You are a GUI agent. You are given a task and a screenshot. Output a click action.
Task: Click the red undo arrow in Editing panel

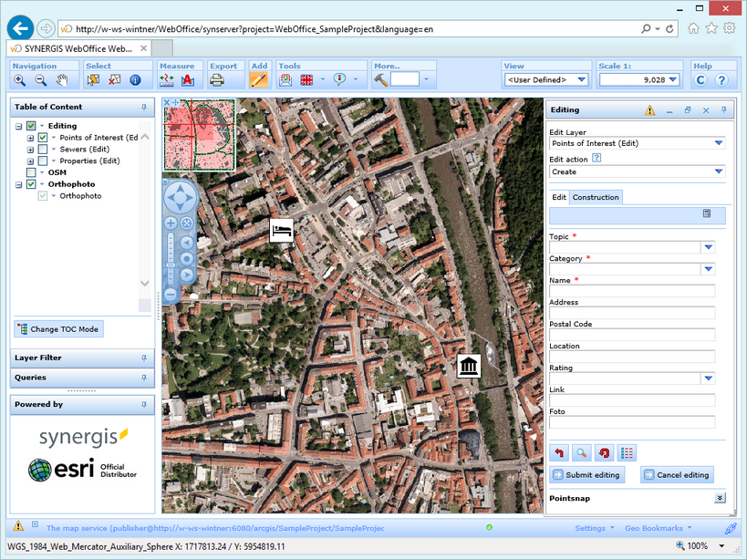coord(559,452)
